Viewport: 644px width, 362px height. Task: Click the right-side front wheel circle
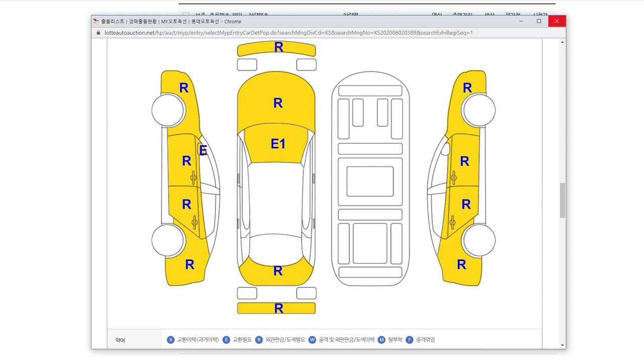click(x=479, y=110)
